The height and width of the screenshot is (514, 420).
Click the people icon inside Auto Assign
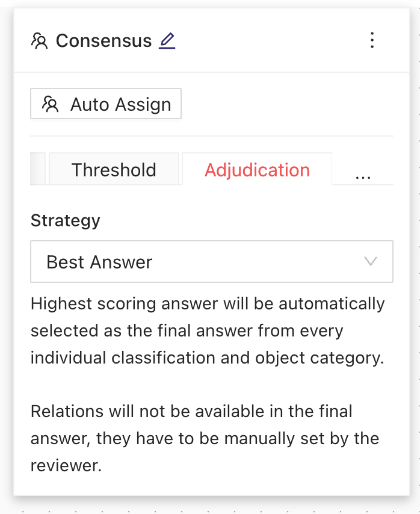pos(50,104)
